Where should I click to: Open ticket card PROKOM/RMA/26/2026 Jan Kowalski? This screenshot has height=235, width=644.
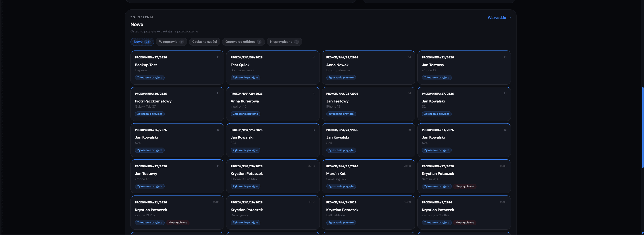pos(177,140)
